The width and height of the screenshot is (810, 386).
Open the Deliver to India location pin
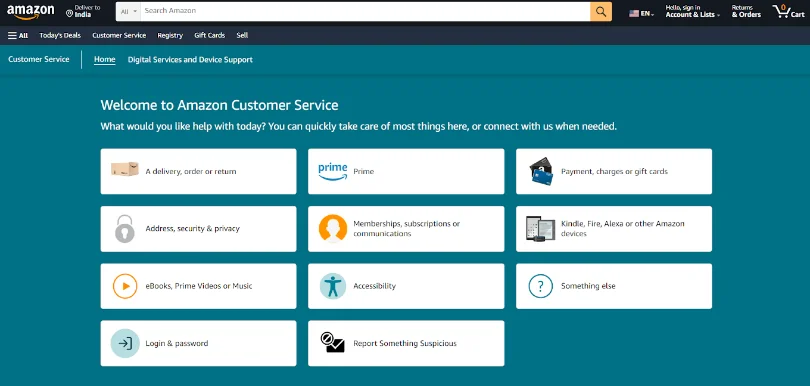pyautogui.click(x=69, y=13)
